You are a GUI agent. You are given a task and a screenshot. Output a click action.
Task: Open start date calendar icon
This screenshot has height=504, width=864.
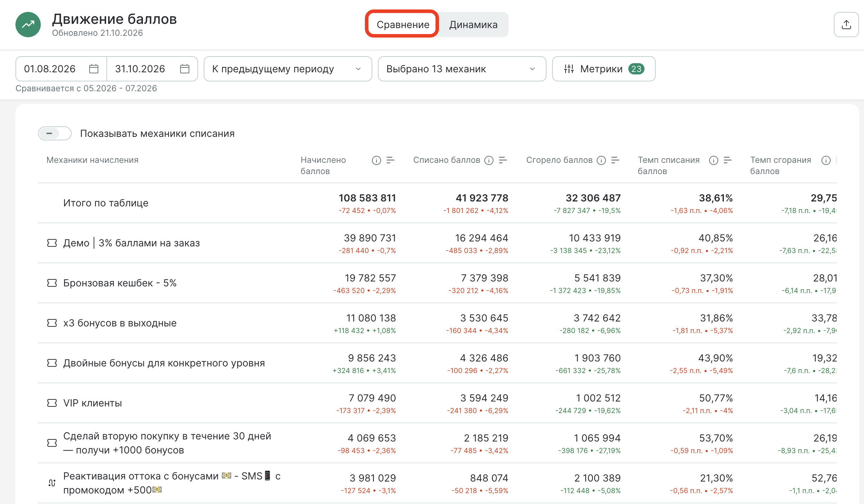94,69
